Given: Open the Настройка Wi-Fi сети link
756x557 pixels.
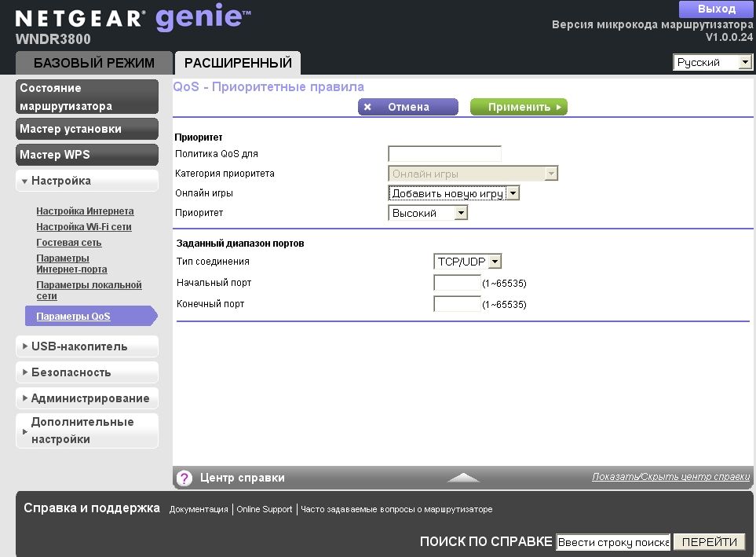Looking at the screenshot, I should click(x=84, y=227).
